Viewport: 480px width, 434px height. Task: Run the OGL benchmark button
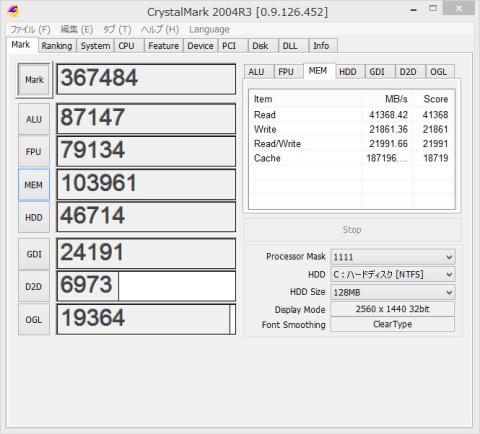click(x=34, y=319)
